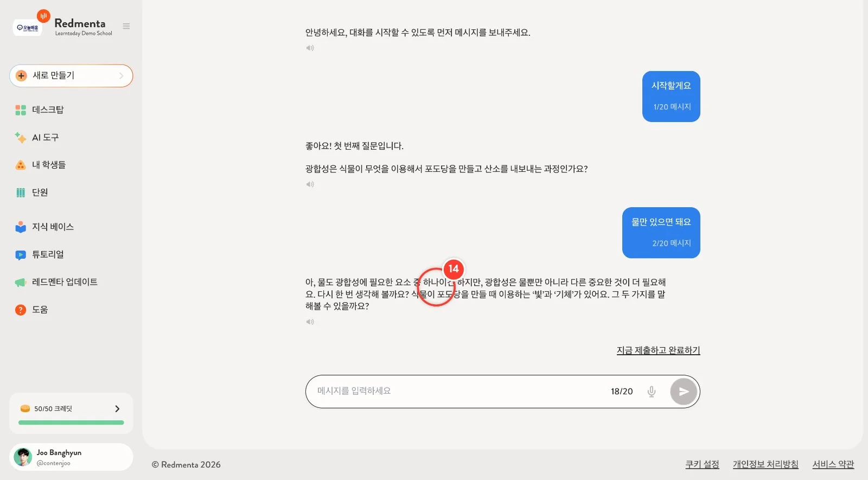Play audio for the greeting message
Viewport: 868px width, 480px height.
click(x=310, y=48)
